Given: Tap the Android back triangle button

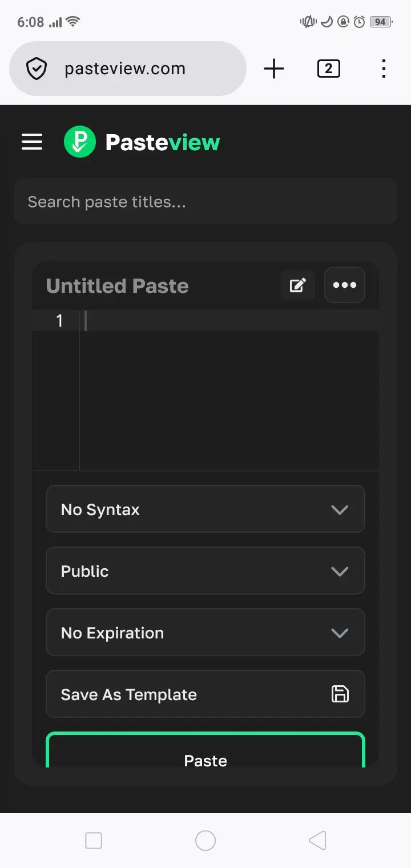Looking at the screenshot, I should point(317,841).
